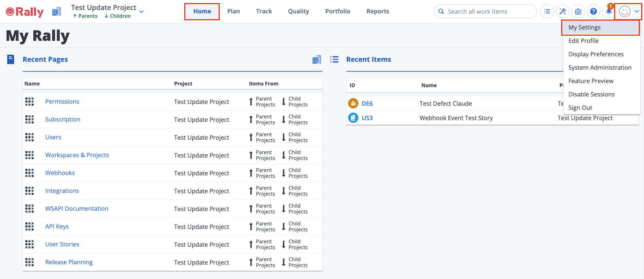Click the building icon beside Recent Pages

[317, 60]
